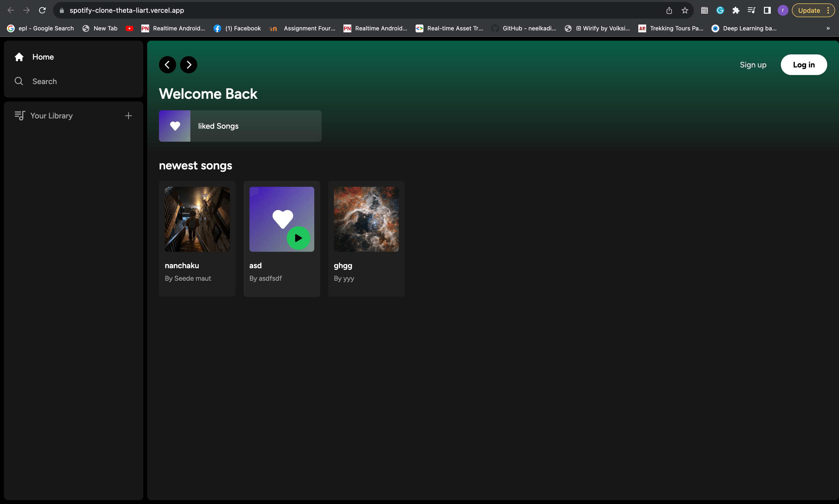This screenshot has width=839, height=504.
Task: Click the share icon in address bar
Action: click(669, 10)
